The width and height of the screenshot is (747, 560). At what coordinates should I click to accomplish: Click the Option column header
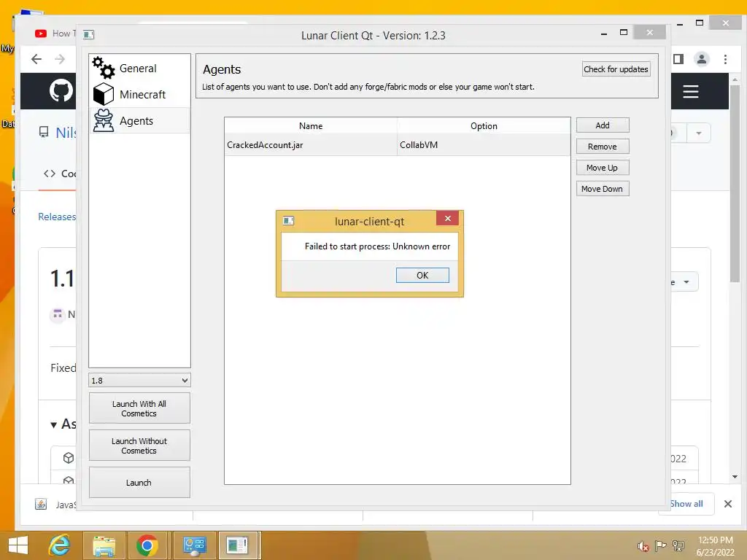click(x=484, y=125)
